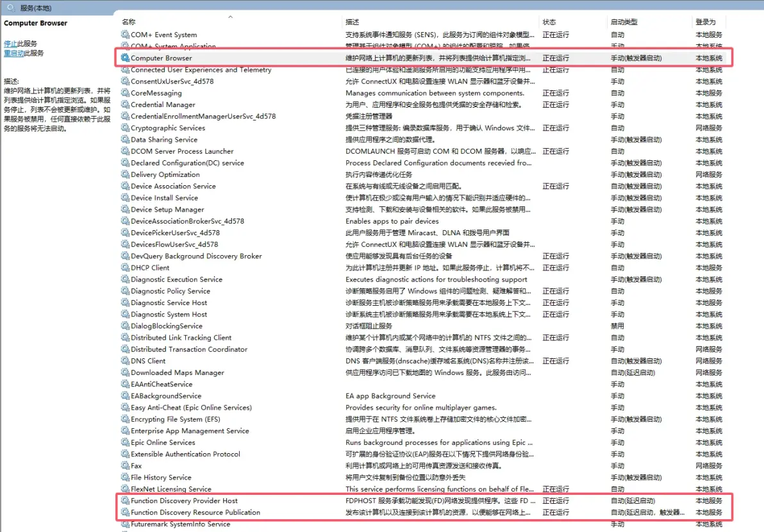The image size is (764, 532).
Task: Select Diagnostic Execution Service row
Action: pos(422,279)
